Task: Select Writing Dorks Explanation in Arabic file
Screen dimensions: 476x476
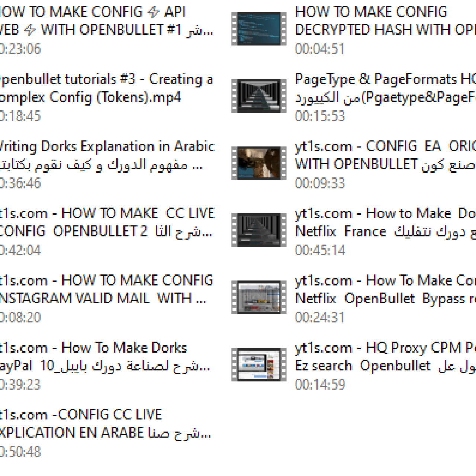Action: [107, 155]
